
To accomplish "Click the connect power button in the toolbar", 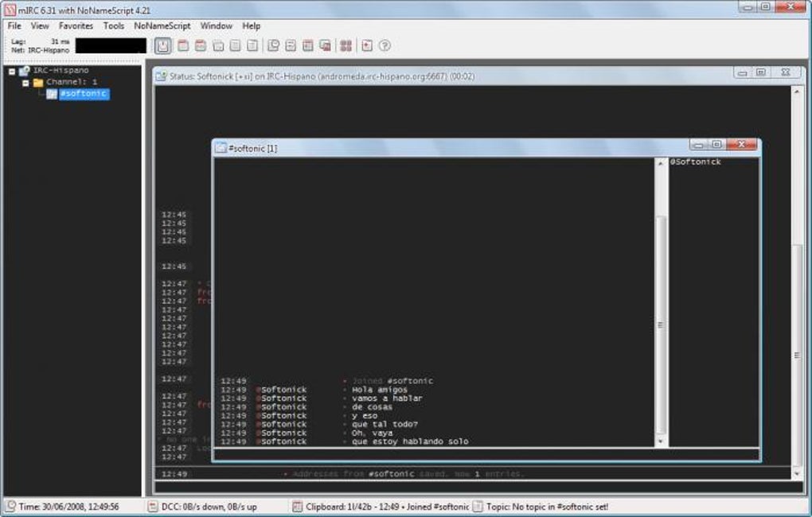I will pyautogui.click(x=162, y=45).
